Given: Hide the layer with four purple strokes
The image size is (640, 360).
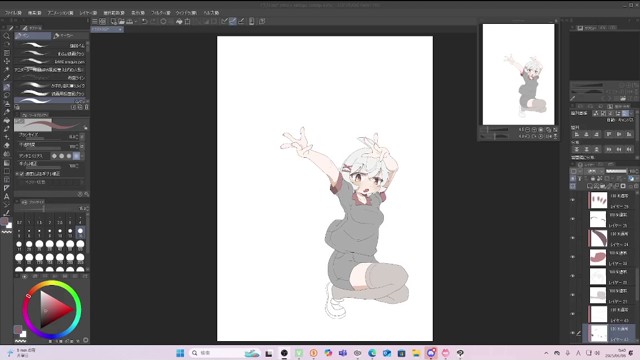Looking at the screenshot, I should click(x=572, y=200).
